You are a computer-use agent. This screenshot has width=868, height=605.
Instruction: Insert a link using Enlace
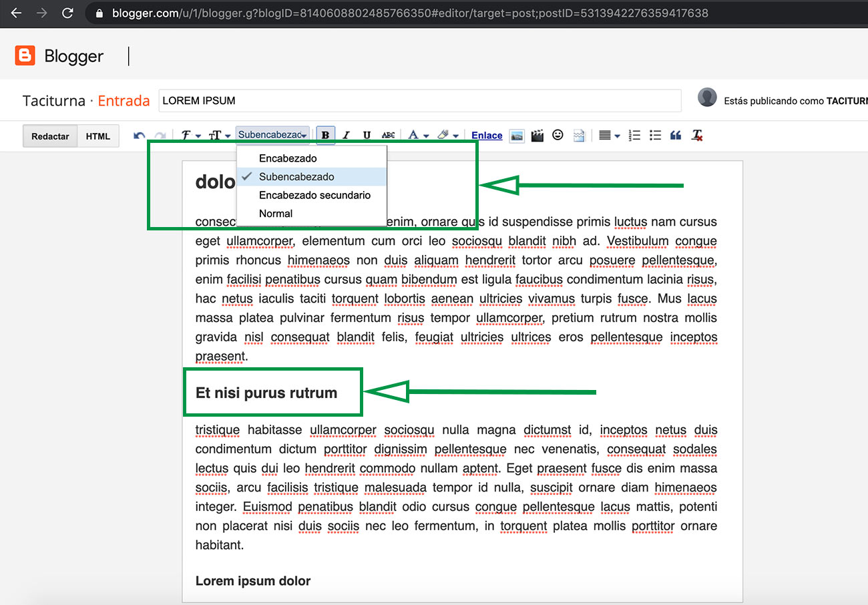click(x=486, y=135)
